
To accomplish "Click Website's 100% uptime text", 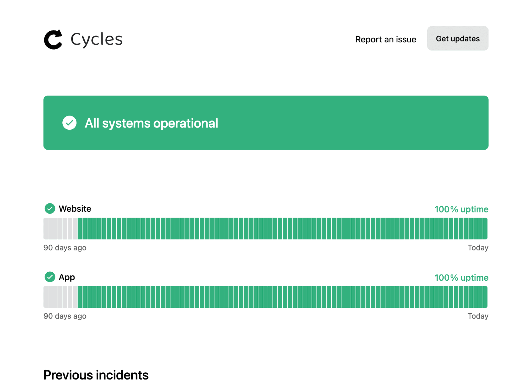I will coord(461,209).
